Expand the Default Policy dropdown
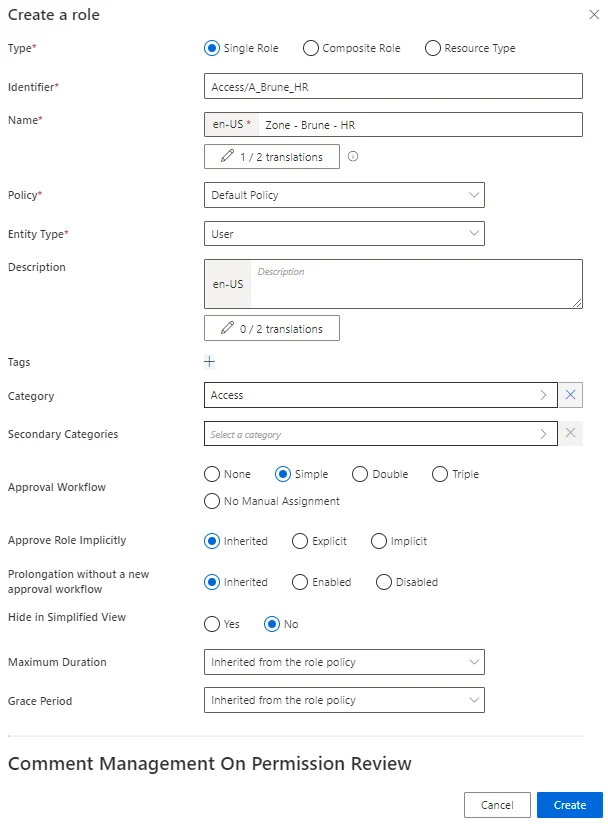Viewport: 608px width, 827px height. [344, 195]
